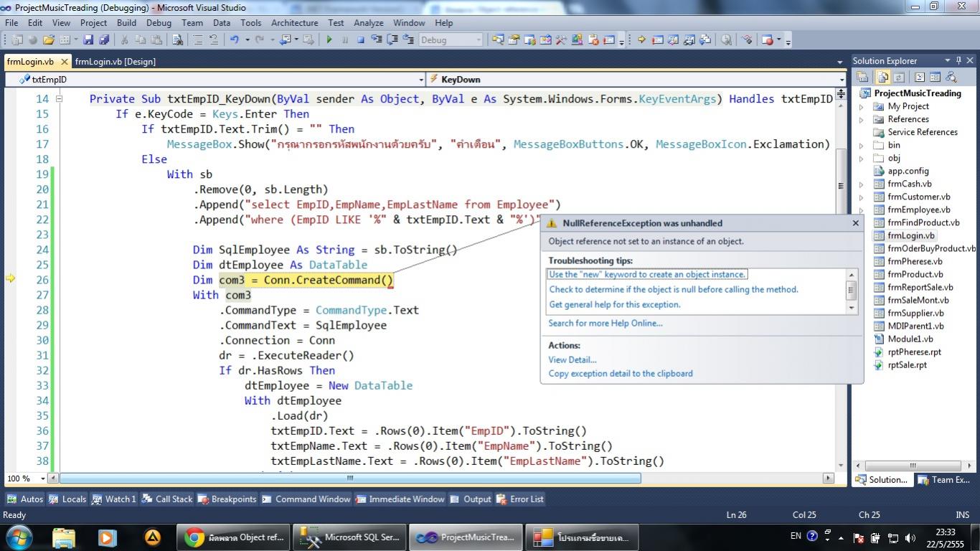Click the Open File folder icon
The height and width of the screenshot is (551, 980).
click(49, 40)
